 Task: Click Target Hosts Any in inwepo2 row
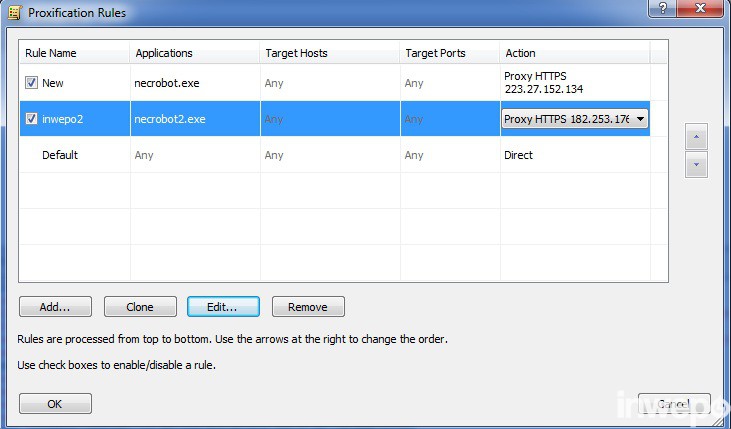(274, 119)
